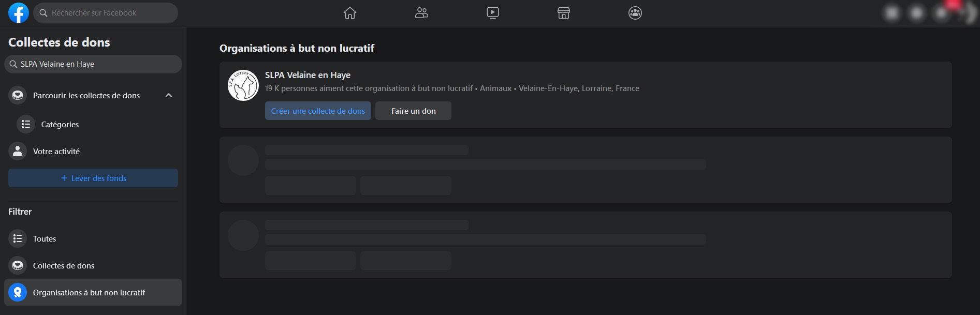Select the Toutes filter
Screen dimensions: 980x315
(93, 238)
